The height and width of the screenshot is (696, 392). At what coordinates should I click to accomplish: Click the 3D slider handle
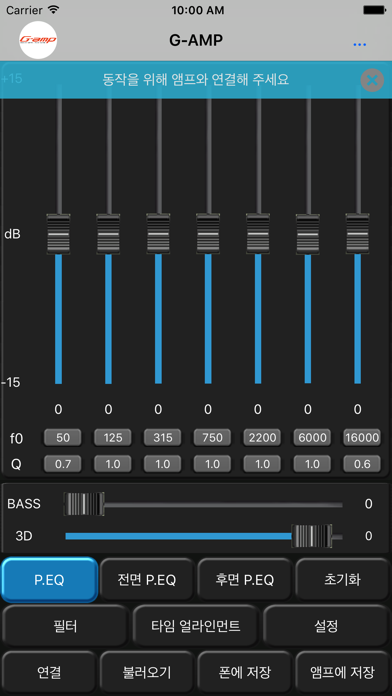[312, 536]
